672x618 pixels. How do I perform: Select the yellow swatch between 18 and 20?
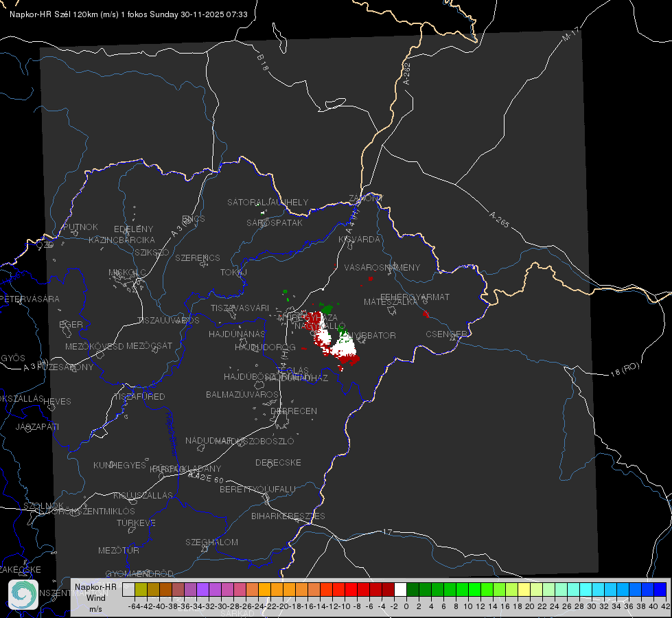point(524,589)
